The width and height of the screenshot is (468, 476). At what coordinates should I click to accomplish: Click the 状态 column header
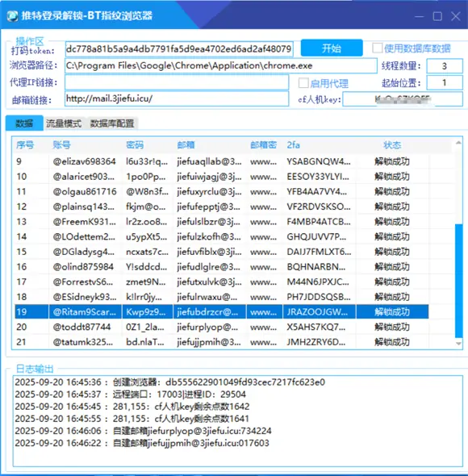coord(392,144)
